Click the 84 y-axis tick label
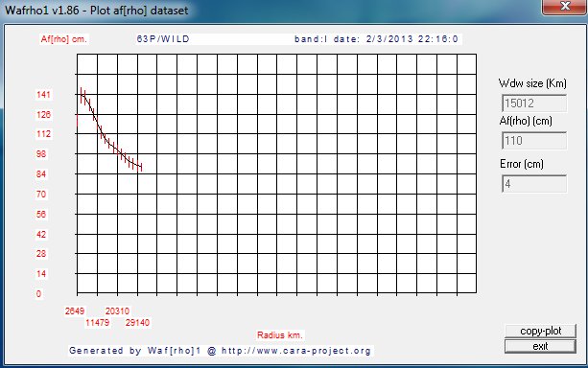 [41, 173]
